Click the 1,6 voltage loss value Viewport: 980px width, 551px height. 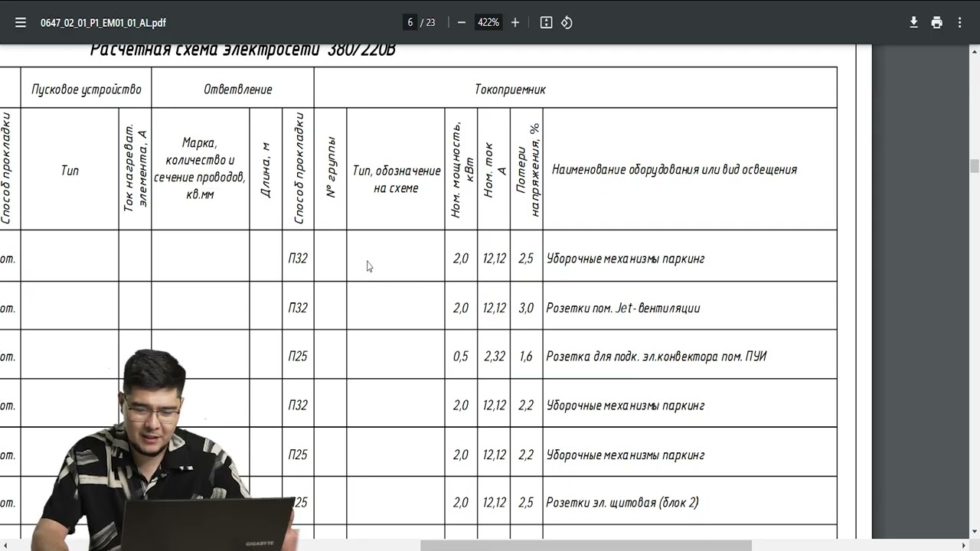point(526,357)
